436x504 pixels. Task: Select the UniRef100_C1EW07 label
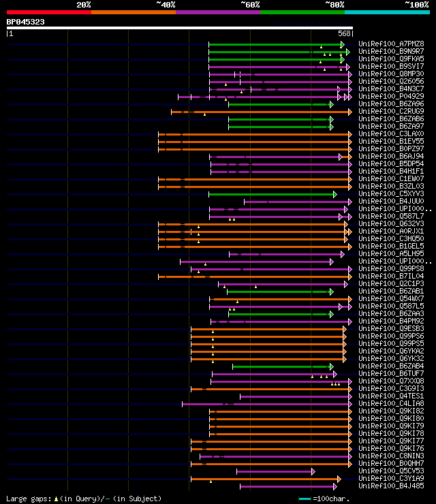tap(391, 178)
